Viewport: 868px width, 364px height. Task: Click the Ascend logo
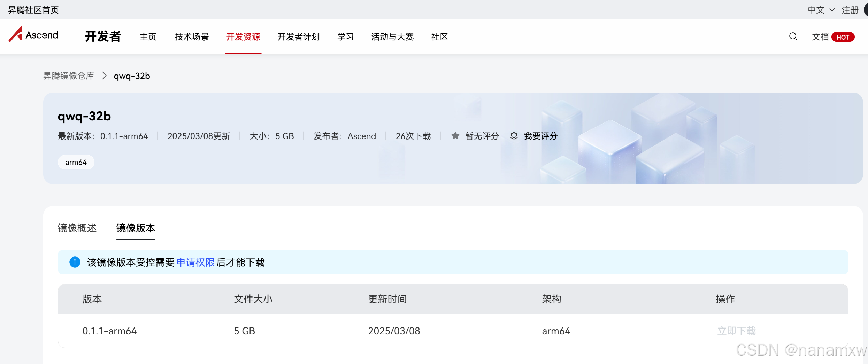(x=33, y=34)
